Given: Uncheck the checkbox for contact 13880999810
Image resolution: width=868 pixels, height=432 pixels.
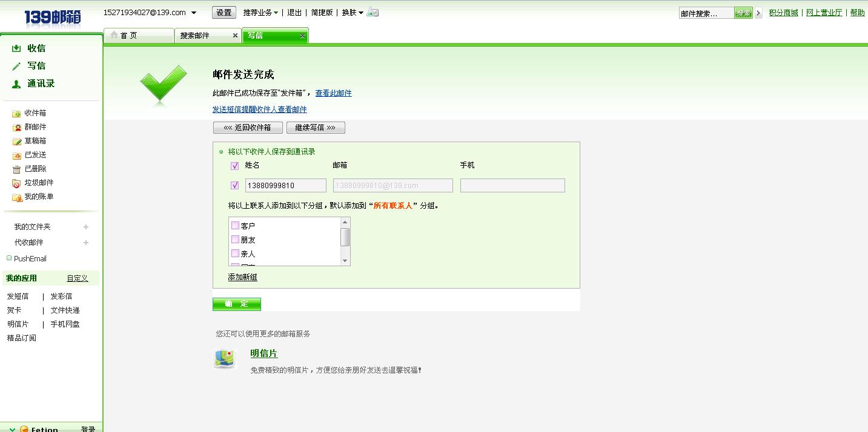Looking at the screenshot, I should (235, 186).
